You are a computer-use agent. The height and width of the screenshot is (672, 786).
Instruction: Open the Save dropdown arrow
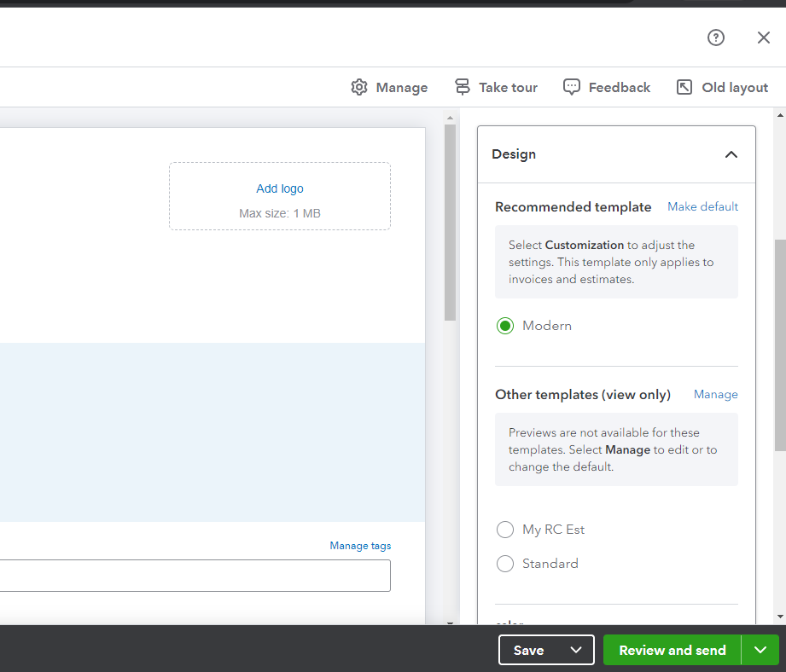[x=576, y=650]
